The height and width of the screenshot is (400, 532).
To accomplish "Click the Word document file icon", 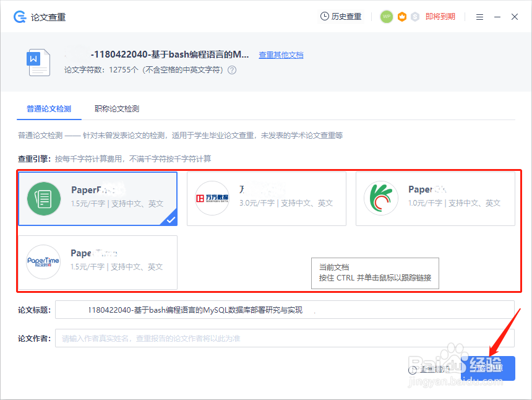I will [38, 62].
